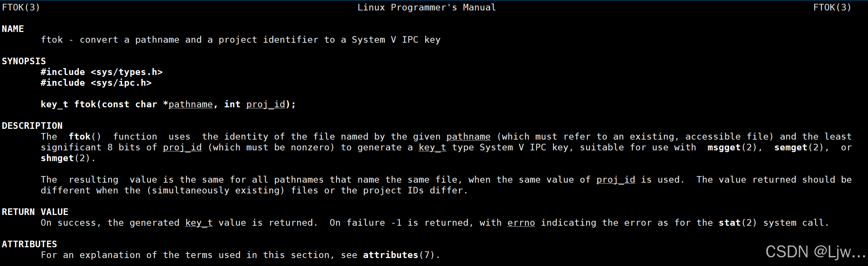
Task: Click the attributes(7) reference
Action: point(399,255)
